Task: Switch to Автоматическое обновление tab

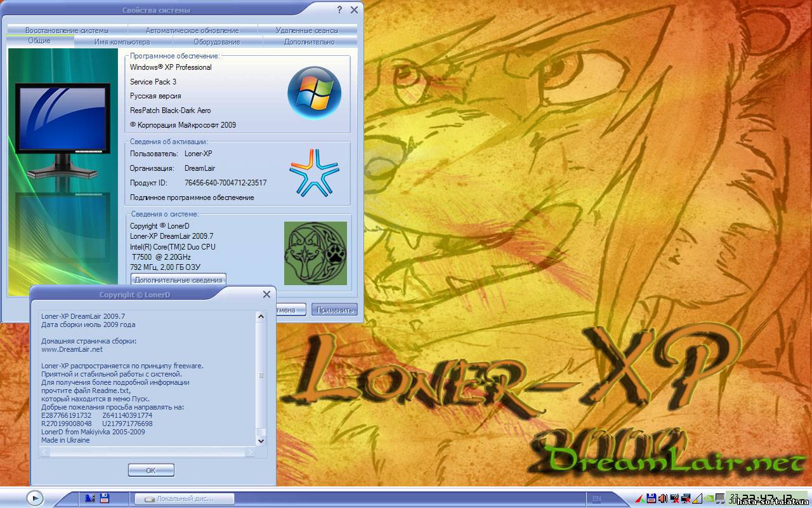Action: (192, 30)
